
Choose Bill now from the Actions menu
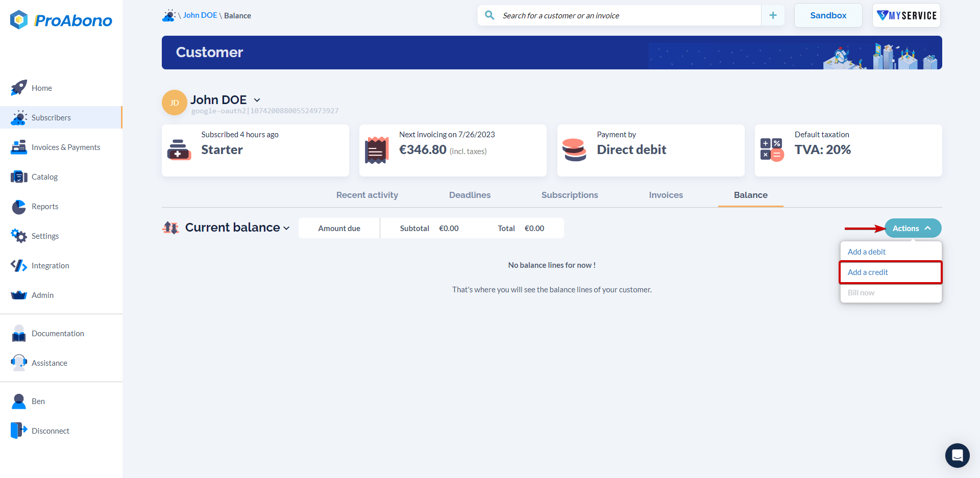(861, 292)
